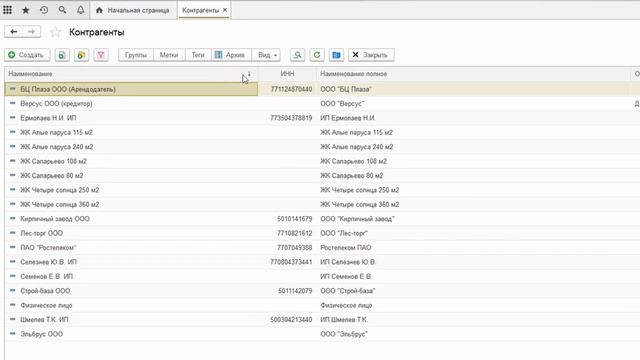Viewport: 640px width, 360px height.
Task: Open the Вид dropdown
Action: pos(267,55)
